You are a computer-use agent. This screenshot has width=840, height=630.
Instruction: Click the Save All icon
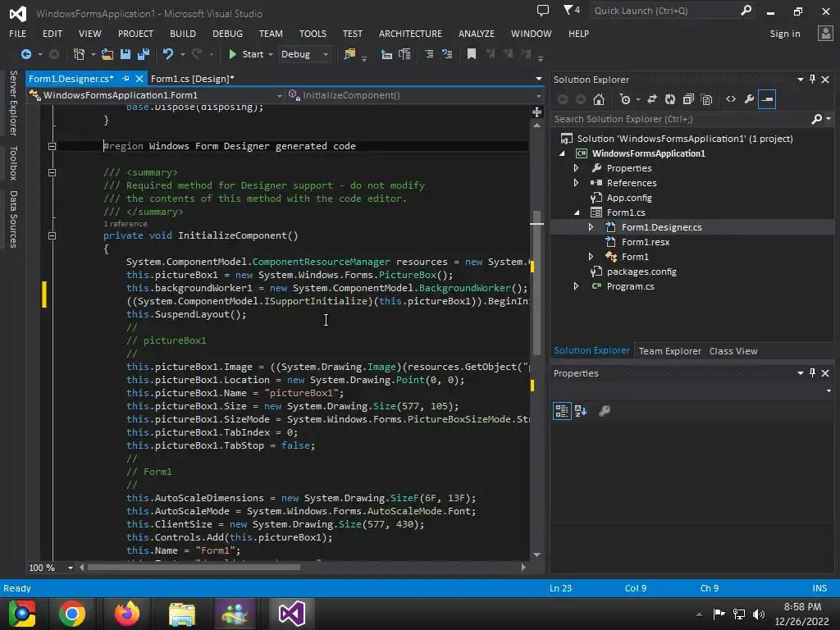(x=144, y=54)
